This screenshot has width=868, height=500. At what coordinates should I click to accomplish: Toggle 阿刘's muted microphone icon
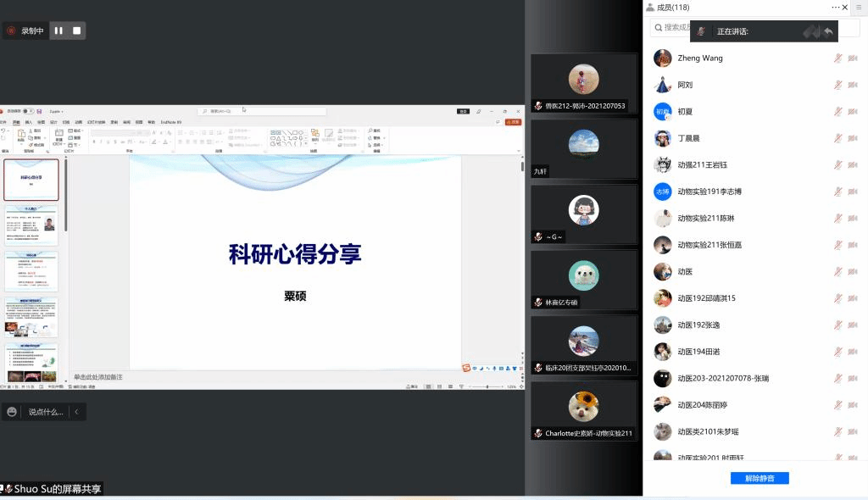pos(837,85)
